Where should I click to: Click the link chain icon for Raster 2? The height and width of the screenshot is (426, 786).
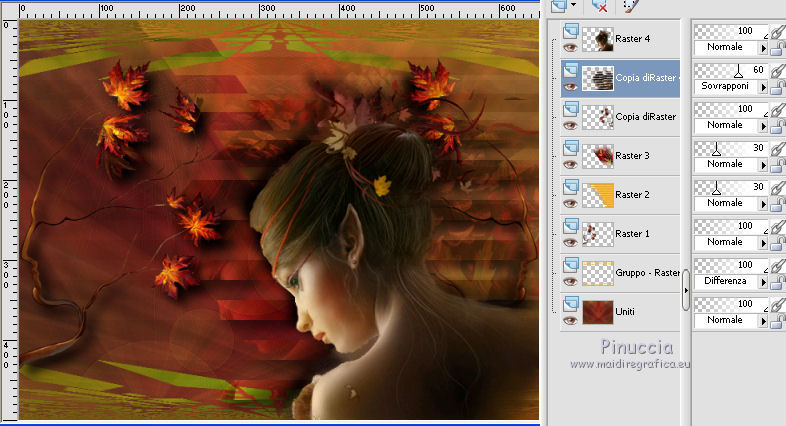[x=777, y=187]
